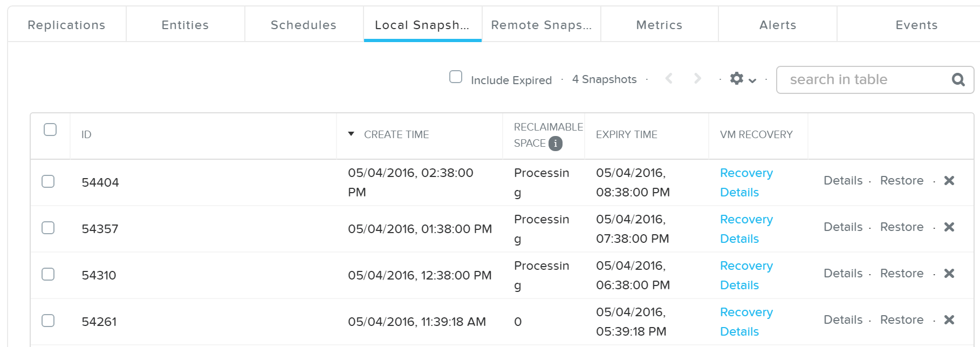This screenshot has width=980, height=347.
Task: Select all snapshots via header checkbox
Action: coord(50,128)
